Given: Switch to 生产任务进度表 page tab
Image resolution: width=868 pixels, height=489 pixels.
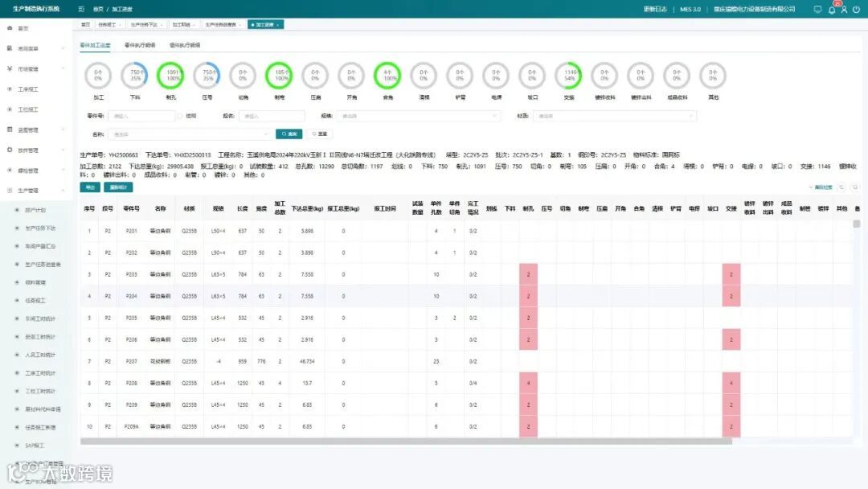Looking at the screenshot, I should click(223, 24).
